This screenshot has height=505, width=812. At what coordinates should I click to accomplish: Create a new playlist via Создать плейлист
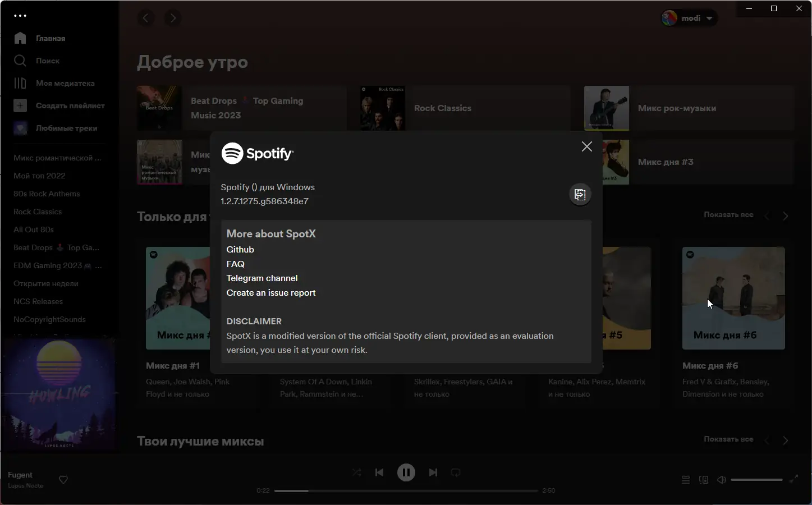click(x=70, y=105)
